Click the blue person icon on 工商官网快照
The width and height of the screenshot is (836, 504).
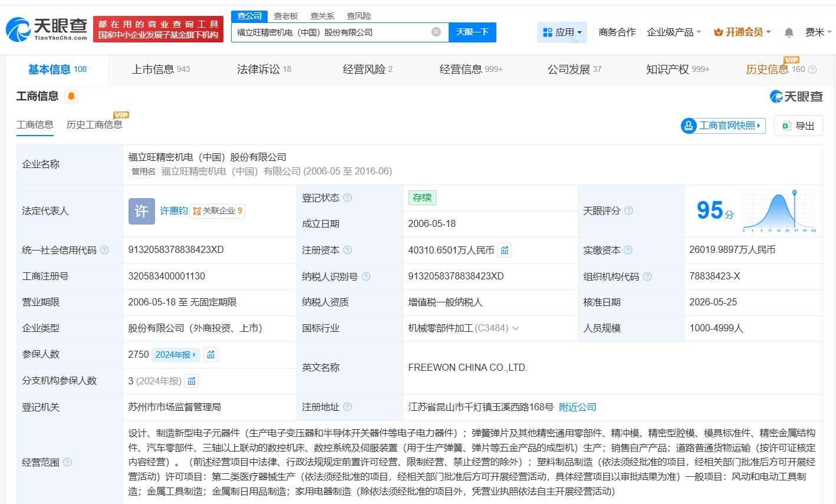(689, 126)
